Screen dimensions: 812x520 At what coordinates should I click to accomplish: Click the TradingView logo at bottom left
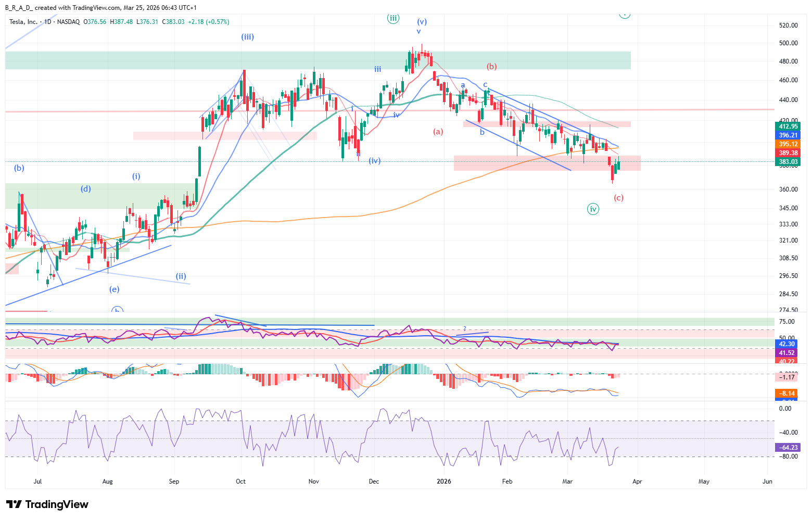point(47,504)
